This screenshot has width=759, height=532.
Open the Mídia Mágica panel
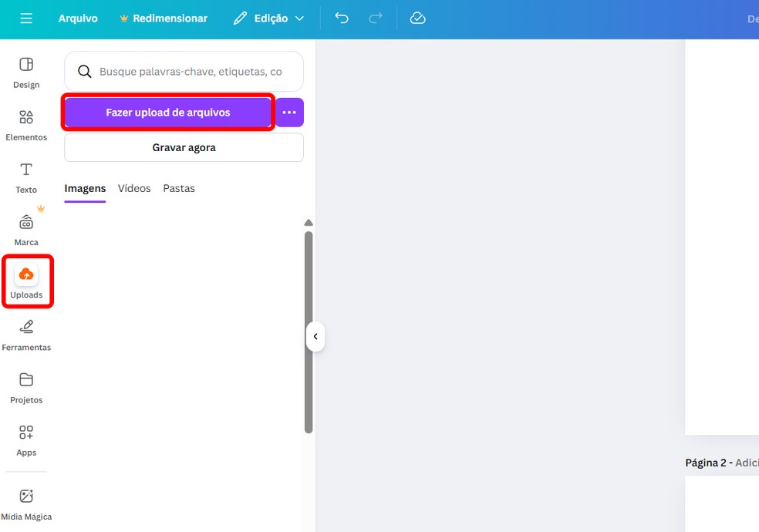click(x=26, y=505)
